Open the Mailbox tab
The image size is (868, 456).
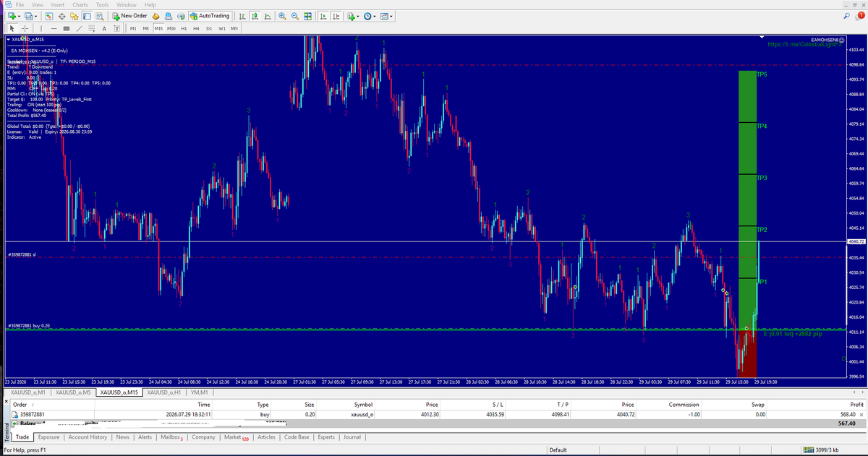coord(172,436)
